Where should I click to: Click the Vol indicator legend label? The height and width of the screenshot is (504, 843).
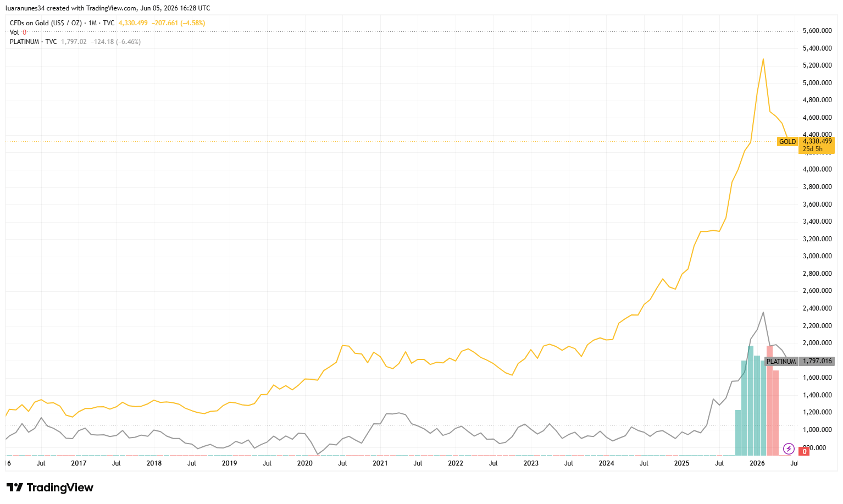(14, 32)
